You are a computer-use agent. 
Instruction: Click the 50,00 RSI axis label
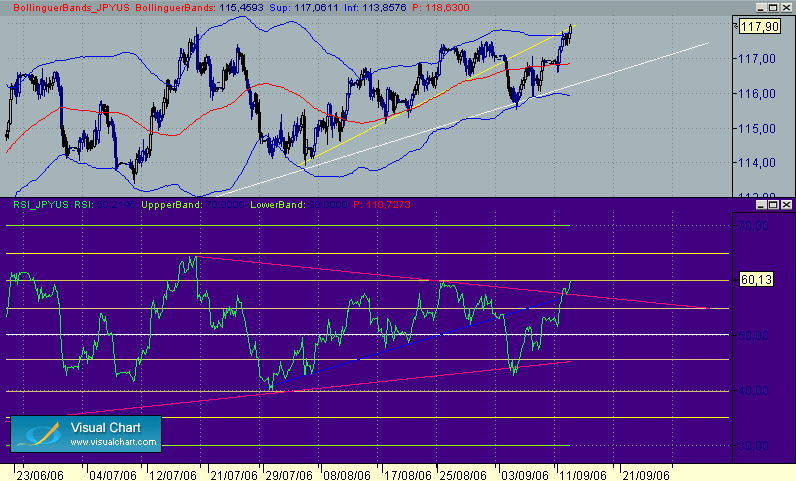pyautogui.click(x=753, y=336)
